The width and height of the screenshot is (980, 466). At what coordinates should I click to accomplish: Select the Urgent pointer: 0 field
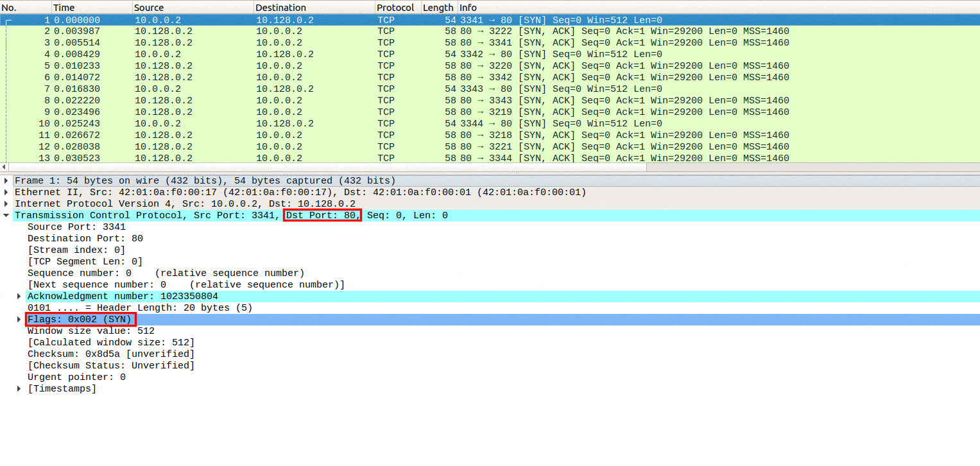[x=76, y=377]
